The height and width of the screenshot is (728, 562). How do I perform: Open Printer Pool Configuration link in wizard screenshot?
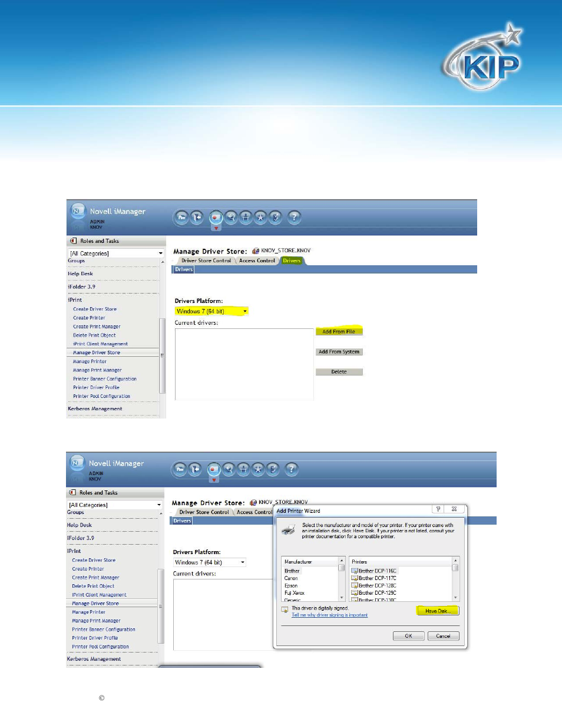tap(100, 647)
